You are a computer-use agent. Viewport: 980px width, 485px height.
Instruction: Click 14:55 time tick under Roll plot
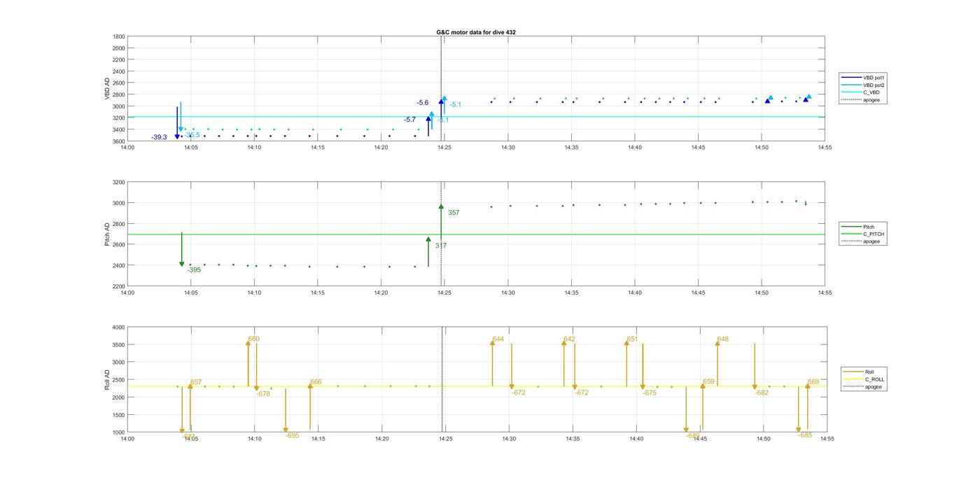tap(827, 439)
